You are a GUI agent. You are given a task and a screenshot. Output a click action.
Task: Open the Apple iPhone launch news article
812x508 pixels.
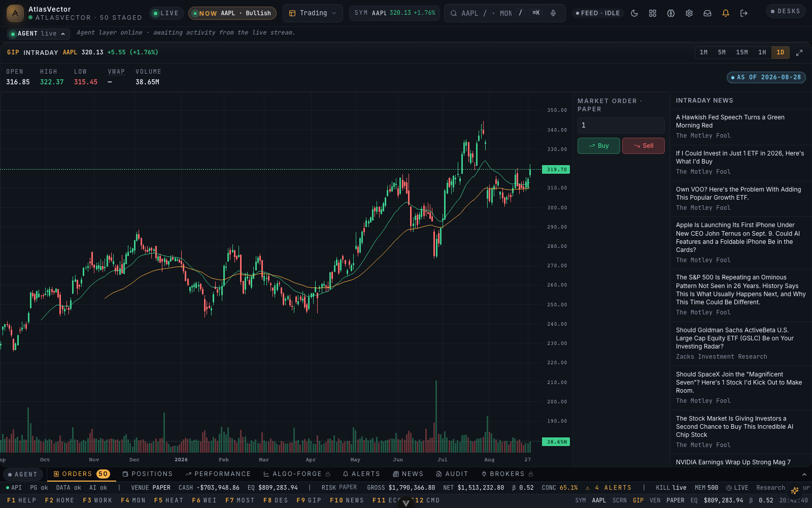click(741, 242)
